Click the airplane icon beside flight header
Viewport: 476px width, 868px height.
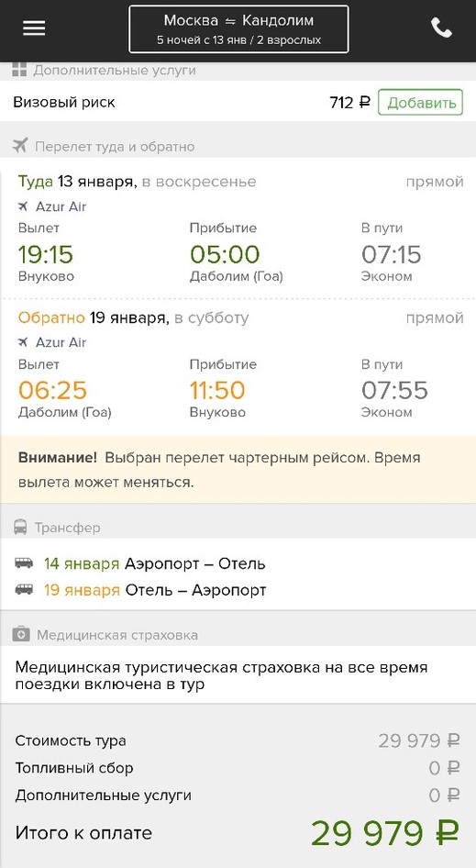20,146
